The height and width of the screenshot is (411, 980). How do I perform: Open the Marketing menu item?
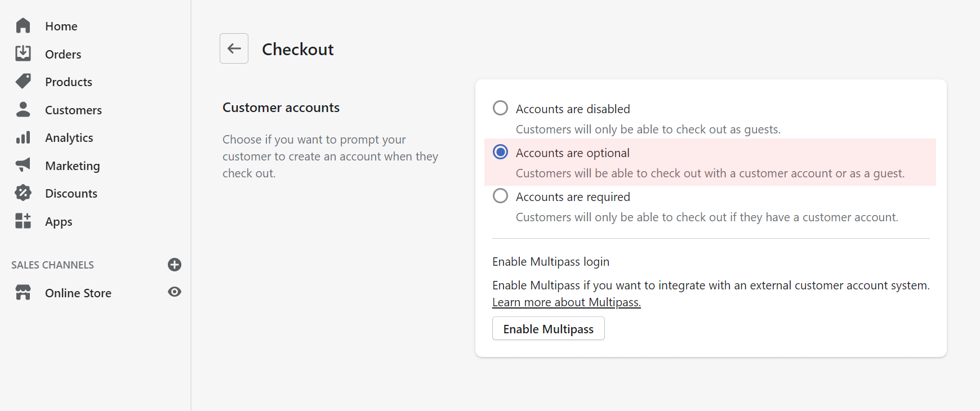click(72, 166)
